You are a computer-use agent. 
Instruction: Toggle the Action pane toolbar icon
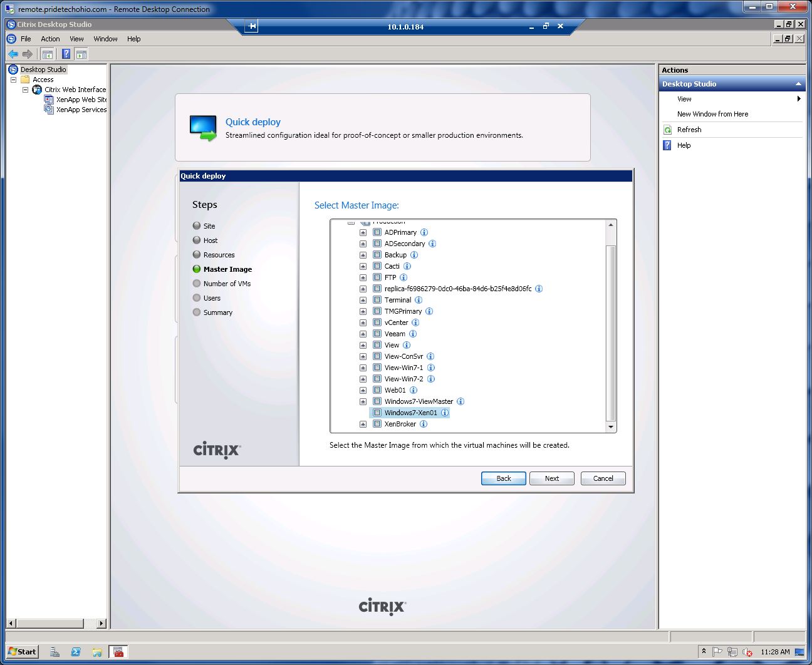(x=81, y=54)
